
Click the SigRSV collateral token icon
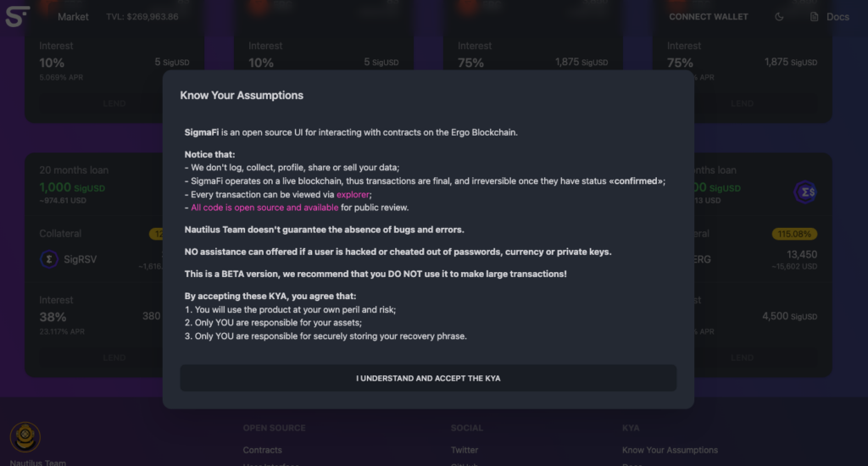tap(49, 259)
